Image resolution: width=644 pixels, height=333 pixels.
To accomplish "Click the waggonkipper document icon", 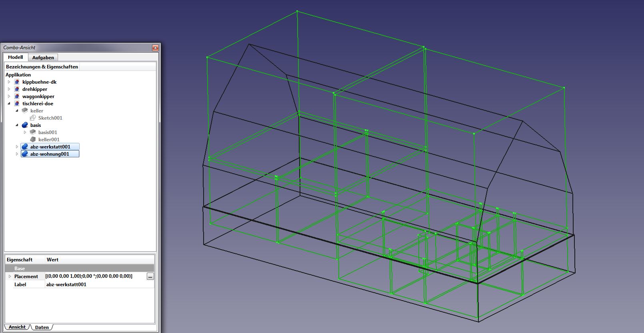I will (x=17, y=96).
